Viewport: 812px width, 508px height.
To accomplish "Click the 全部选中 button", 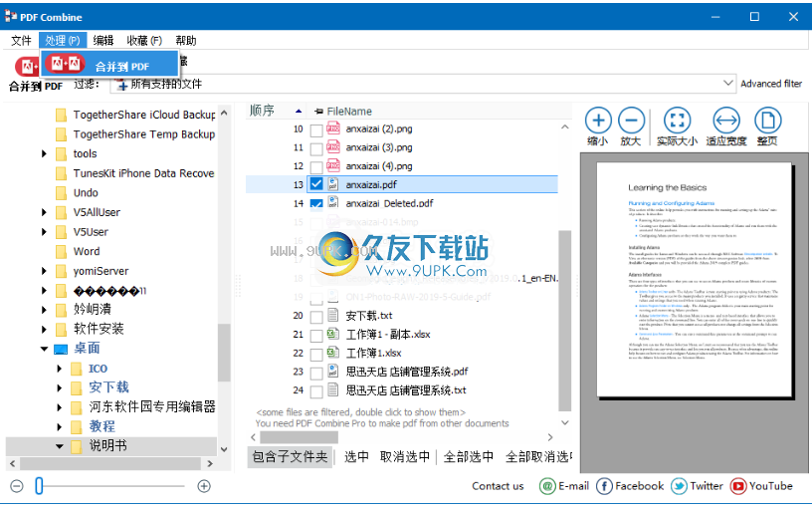I will click(468, 456).
